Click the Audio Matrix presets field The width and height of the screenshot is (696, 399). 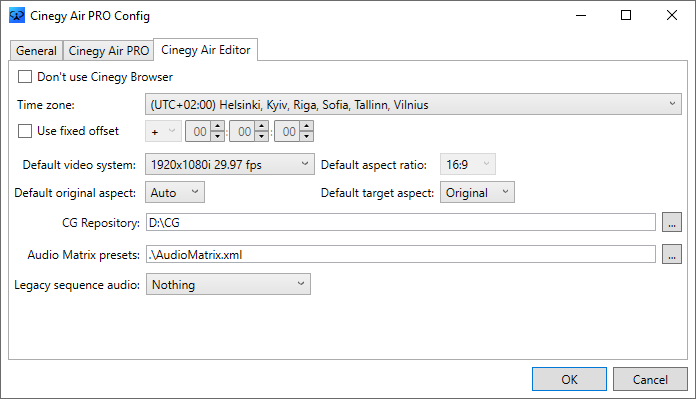click(401, 254)
